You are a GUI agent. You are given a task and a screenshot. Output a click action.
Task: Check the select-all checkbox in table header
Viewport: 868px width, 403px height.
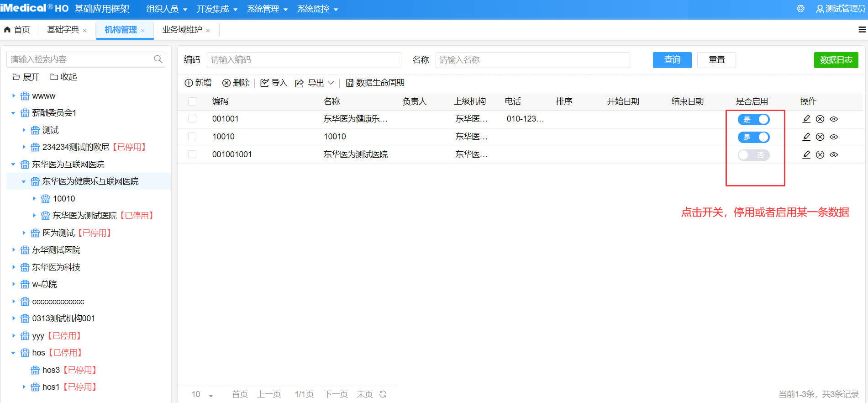point(192,101)
